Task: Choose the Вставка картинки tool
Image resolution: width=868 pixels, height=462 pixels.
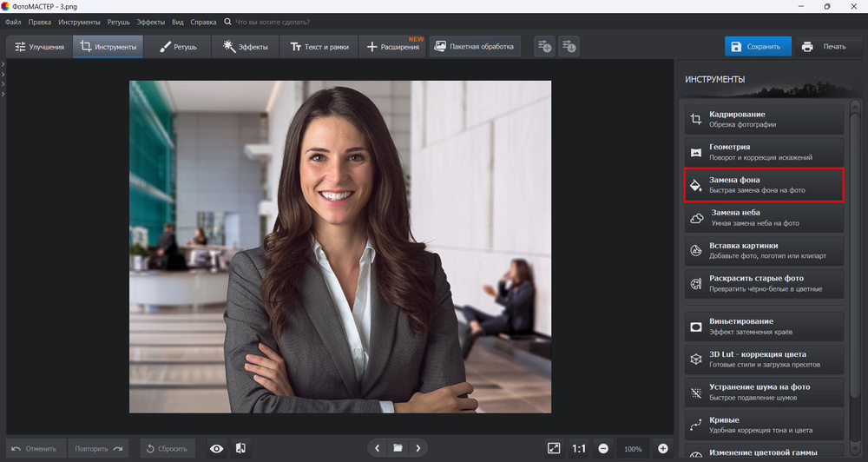Action: point(764,251)
